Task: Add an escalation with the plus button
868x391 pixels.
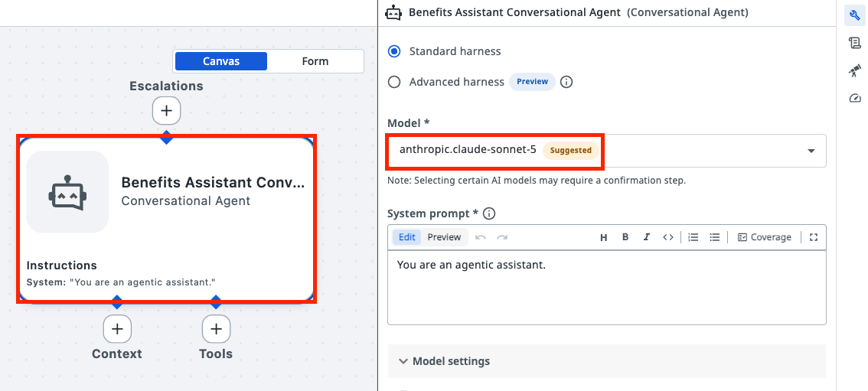Action: (167, 111)
